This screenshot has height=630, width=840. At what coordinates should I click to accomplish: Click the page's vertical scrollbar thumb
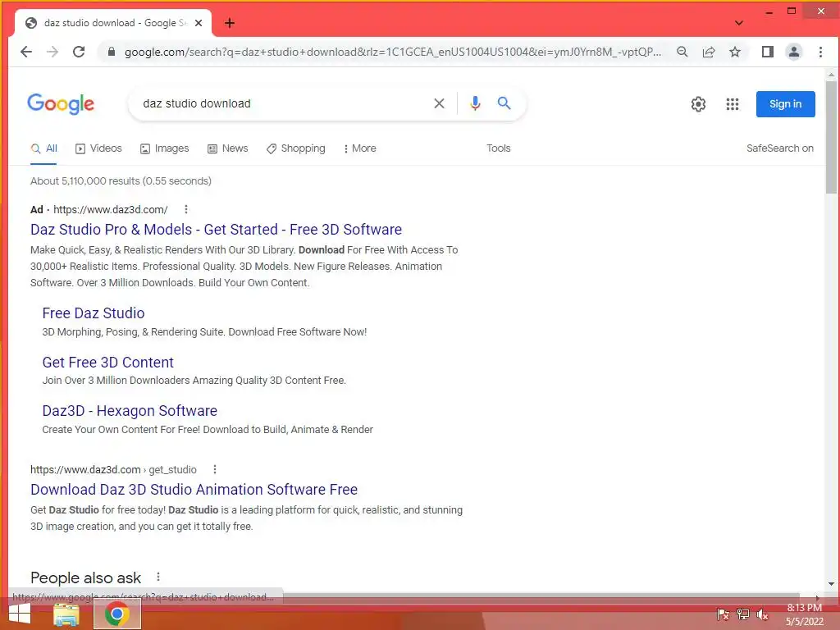tap(831, 138)
